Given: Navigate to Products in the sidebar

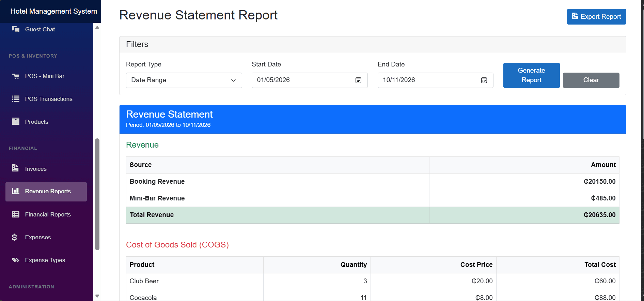Looking at the screenshot, I should coord(46,122).
